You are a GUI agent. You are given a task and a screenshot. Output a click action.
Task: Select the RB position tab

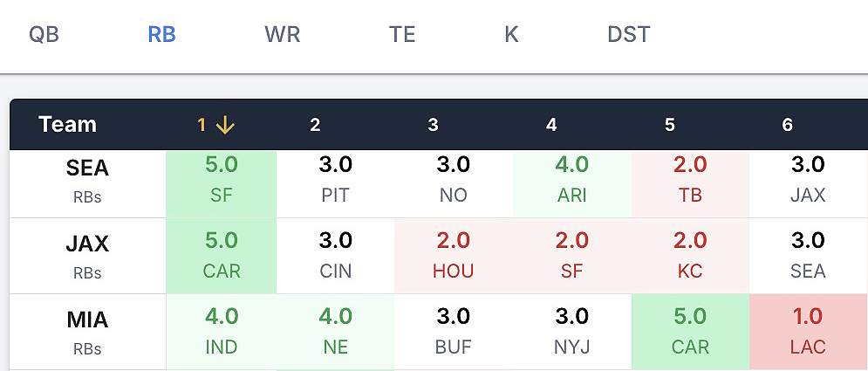click(x=161, y=35)
